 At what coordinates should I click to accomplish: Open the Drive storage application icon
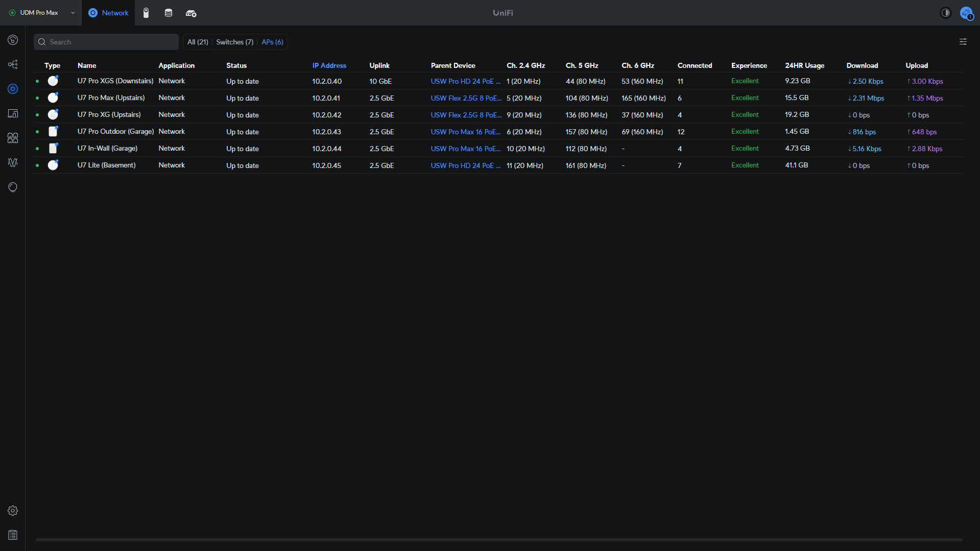tap(169, 13)
